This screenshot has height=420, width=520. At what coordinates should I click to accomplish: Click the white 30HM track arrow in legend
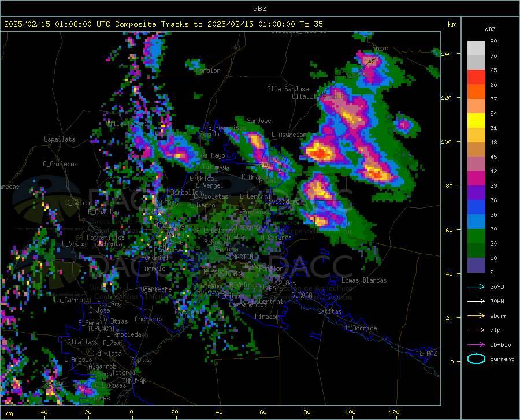pos(476,302)
